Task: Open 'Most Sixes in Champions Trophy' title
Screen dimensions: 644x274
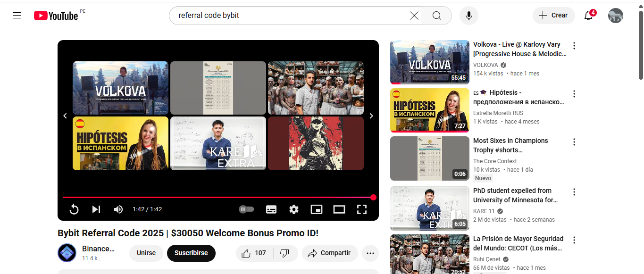Action: [x=510, y=145]
